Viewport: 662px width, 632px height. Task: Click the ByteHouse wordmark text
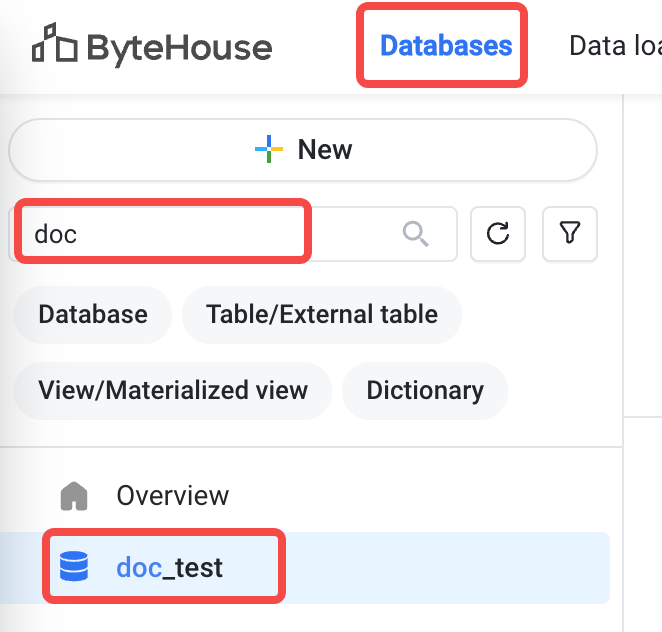[179, 49]
